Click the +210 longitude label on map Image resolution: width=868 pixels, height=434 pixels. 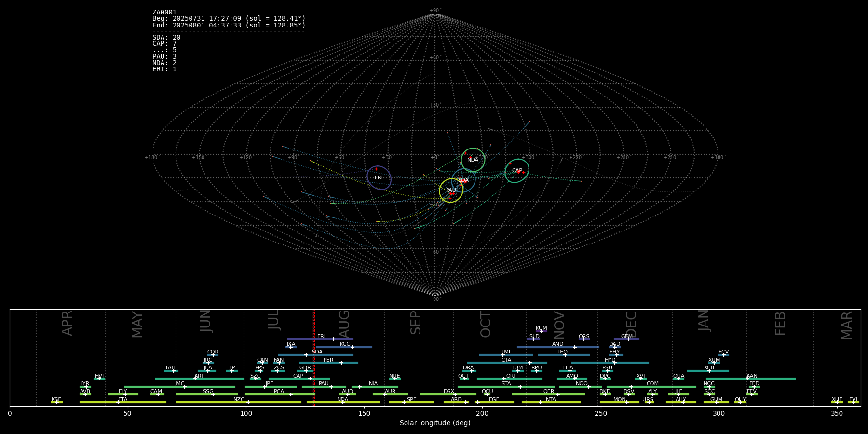[670, 158]
